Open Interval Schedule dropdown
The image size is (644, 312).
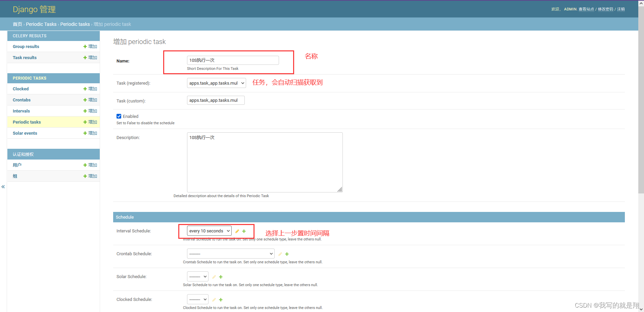pos(209,231)
